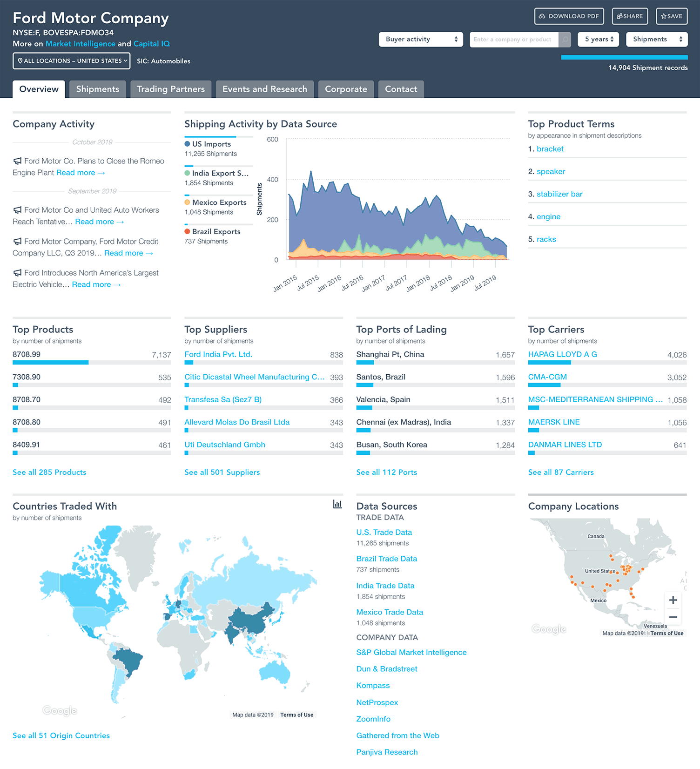Viewport: 700px width, 769px height.
Task: Click the company or product search field
Action: click(x=513, y=40)
